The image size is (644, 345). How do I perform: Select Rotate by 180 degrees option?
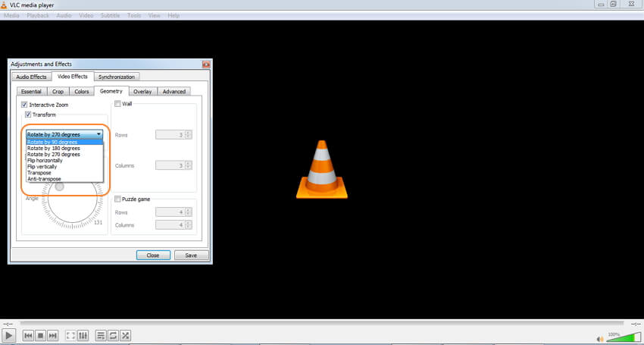point(64,148)
